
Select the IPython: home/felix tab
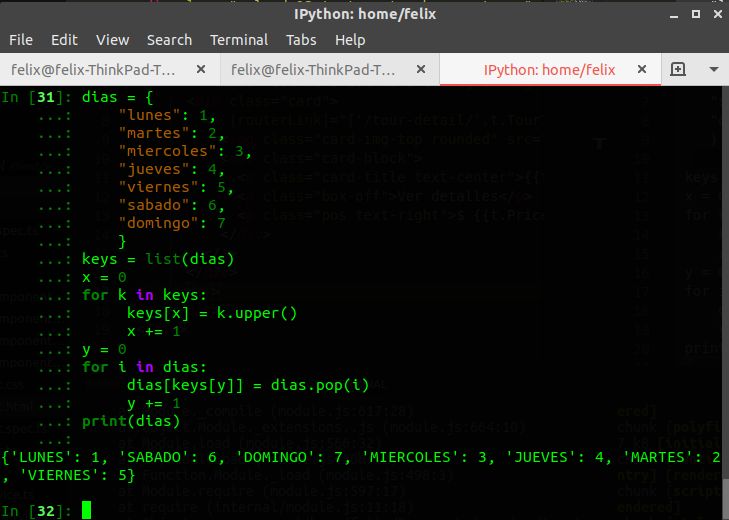(549, 70)
